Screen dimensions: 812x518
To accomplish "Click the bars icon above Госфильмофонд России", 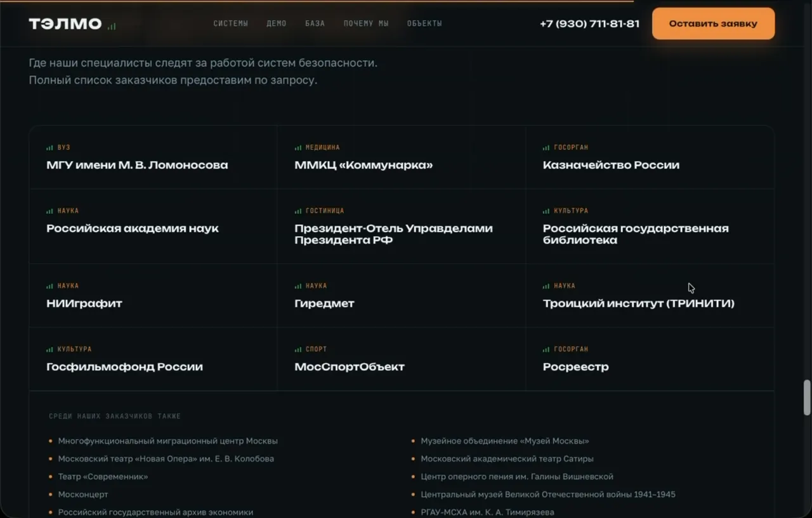I will point(49,349).
